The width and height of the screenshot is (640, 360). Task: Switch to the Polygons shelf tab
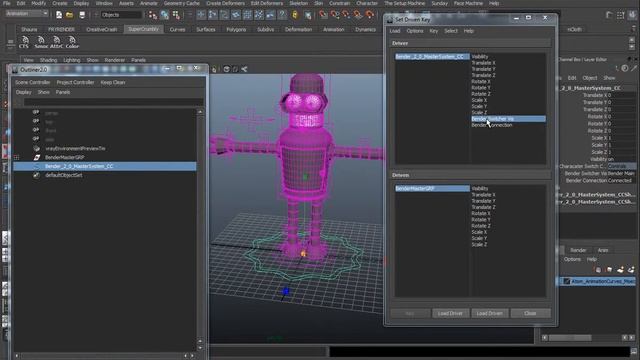236,29
